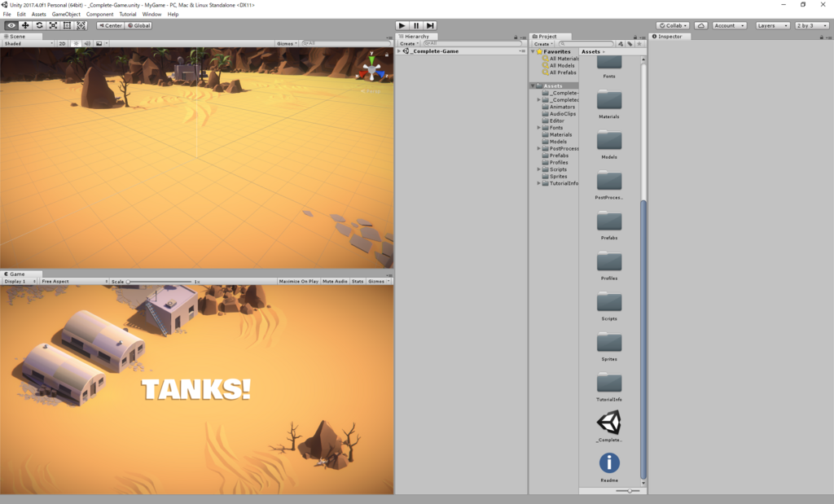Collapse the Favorites tree
This screenshot has width=834, height=504.
coord(533,51)
